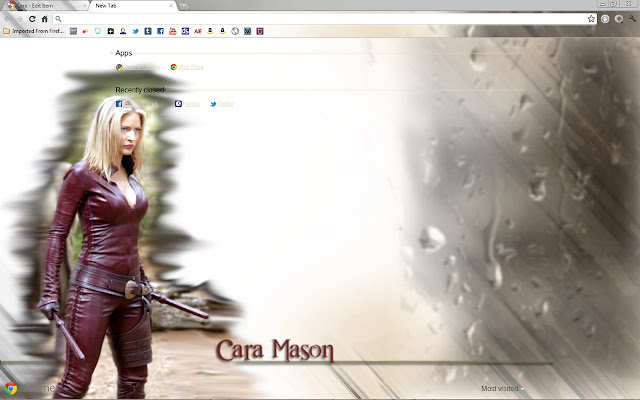
Task: Reopen recently closed History page
Action: pyautogui.click(x=187, y=104)
